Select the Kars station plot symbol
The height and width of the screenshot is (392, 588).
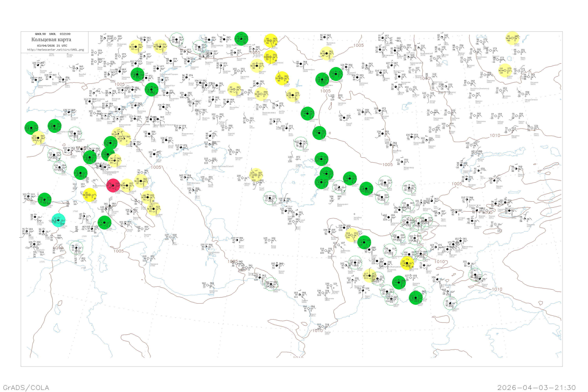tap(84, 217)
